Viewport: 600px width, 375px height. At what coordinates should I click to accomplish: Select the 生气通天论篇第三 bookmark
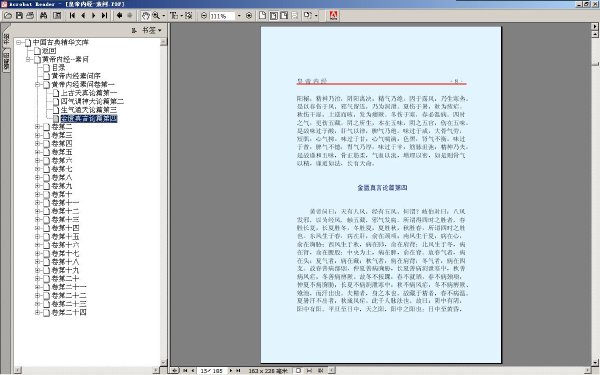tap(89, 110)
